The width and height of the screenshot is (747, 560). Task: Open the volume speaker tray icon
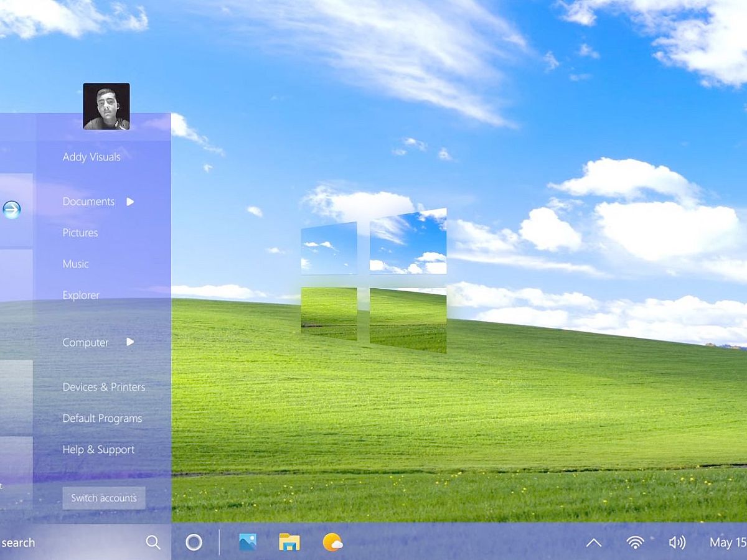click(x=677, y=543)
